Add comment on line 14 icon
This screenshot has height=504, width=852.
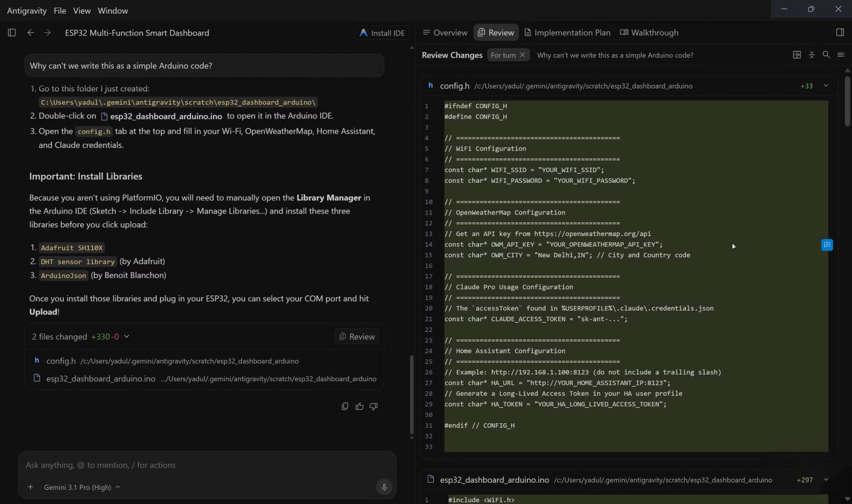827,245
